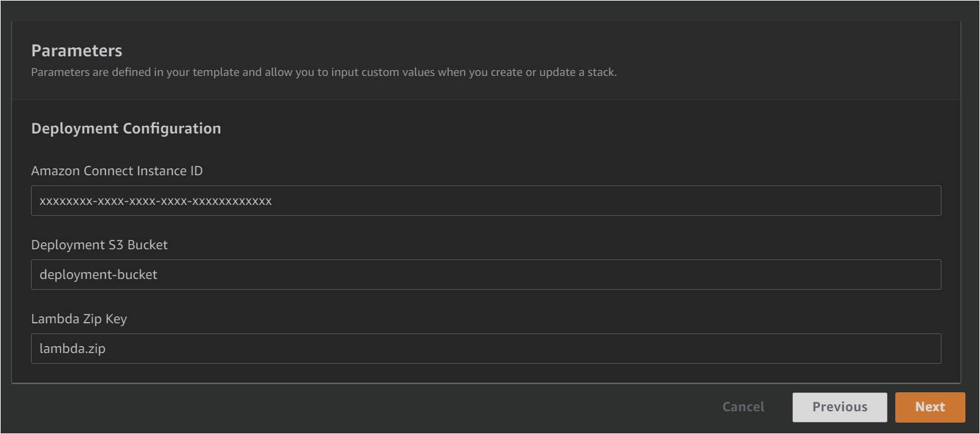
Task: Click the orange Next button
Action: [930, 407]
